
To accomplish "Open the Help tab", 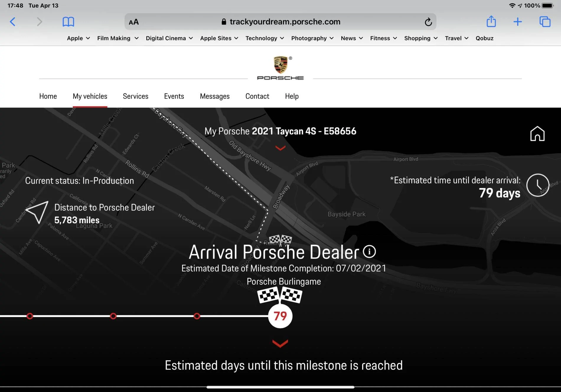I will 292,96.
